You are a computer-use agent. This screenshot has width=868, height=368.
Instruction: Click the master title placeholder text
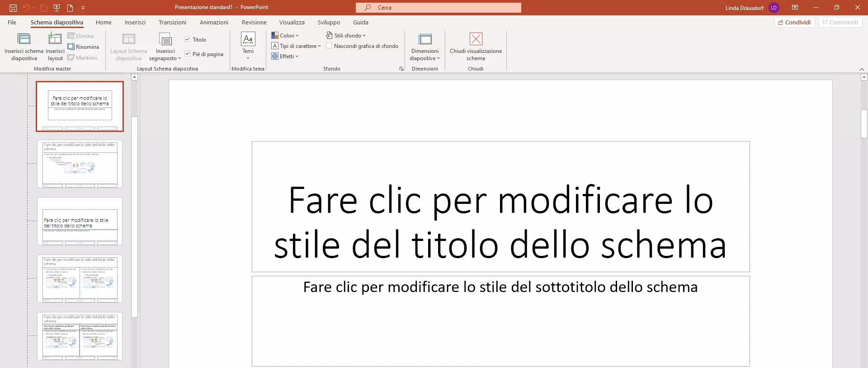click(500, 222)
